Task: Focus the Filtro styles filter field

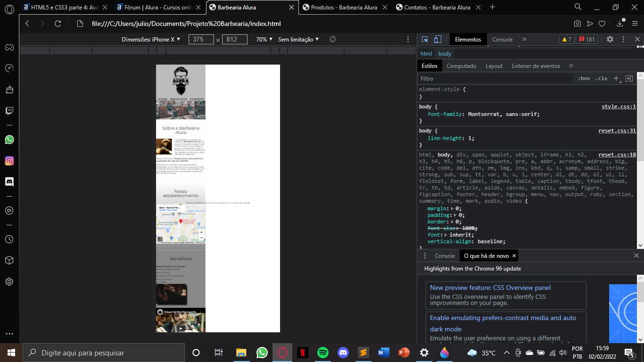Action: click(495, 79)
